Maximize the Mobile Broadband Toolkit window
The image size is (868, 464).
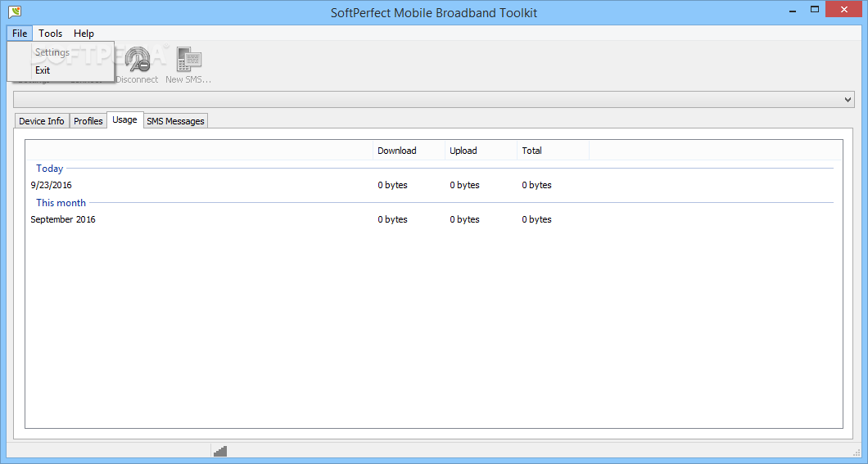pos(814,9)
